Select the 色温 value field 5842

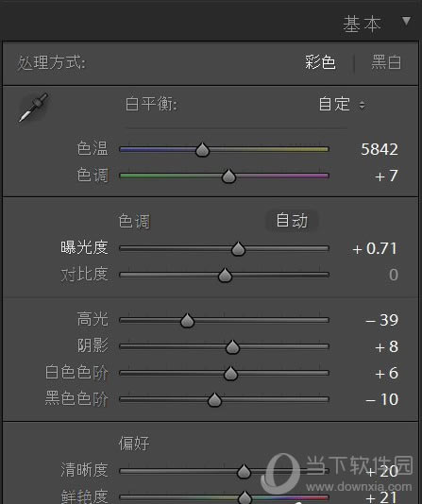(x=380, y=149)
